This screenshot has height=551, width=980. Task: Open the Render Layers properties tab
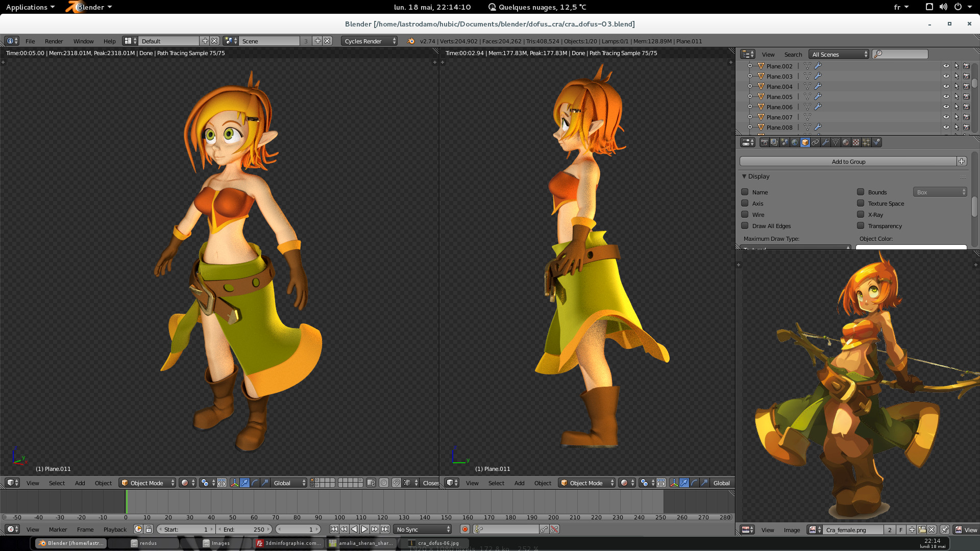pyautogui.click(x=774, y=142)
